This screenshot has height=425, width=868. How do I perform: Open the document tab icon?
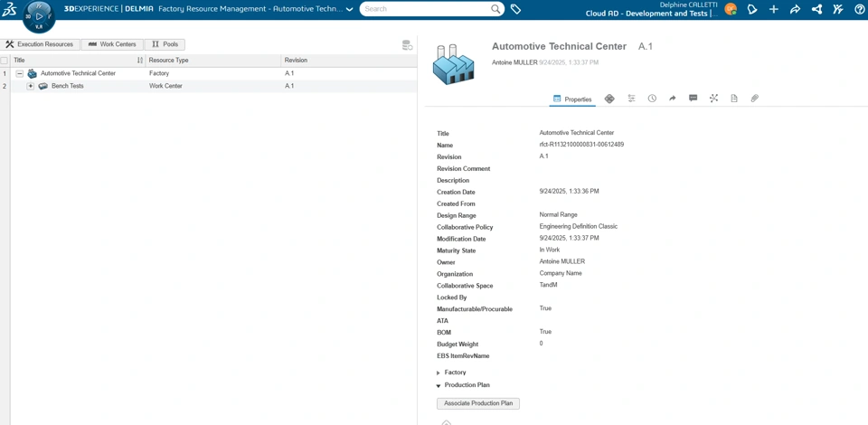click(734, 99)
